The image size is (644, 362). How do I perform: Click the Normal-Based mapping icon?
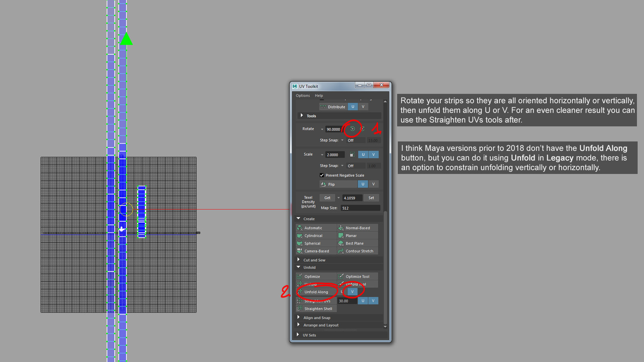pos(341,228)
